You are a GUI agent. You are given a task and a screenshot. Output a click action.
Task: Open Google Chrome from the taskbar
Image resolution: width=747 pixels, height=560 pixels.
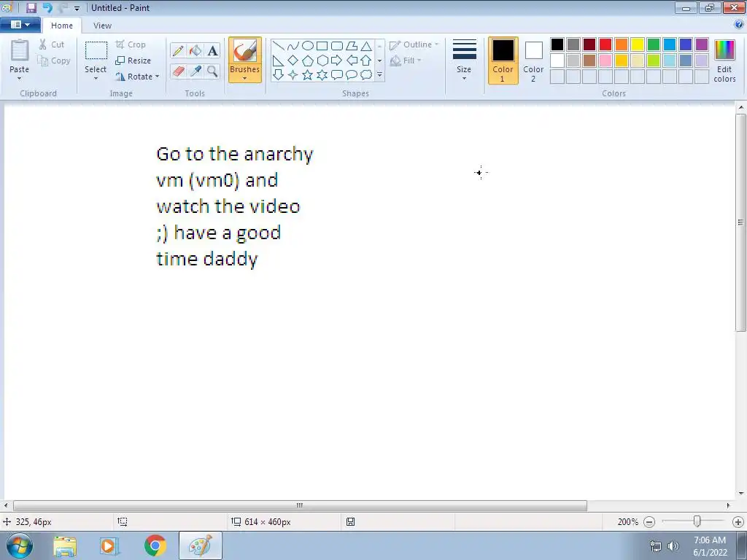pyautogui.click(x=155, y=545)
